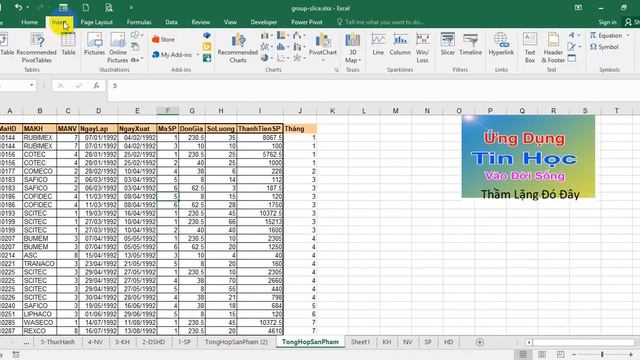Insert a Text Box
Viewport: 640px width, 360px height.
pyautogui.click(x=530, y=48)
